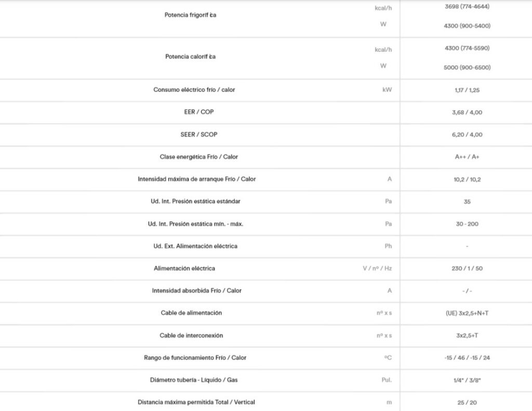Viewport: 532px width, 411px height.
Task: Click the SEER / SCOP label
Action: point(199,135)
